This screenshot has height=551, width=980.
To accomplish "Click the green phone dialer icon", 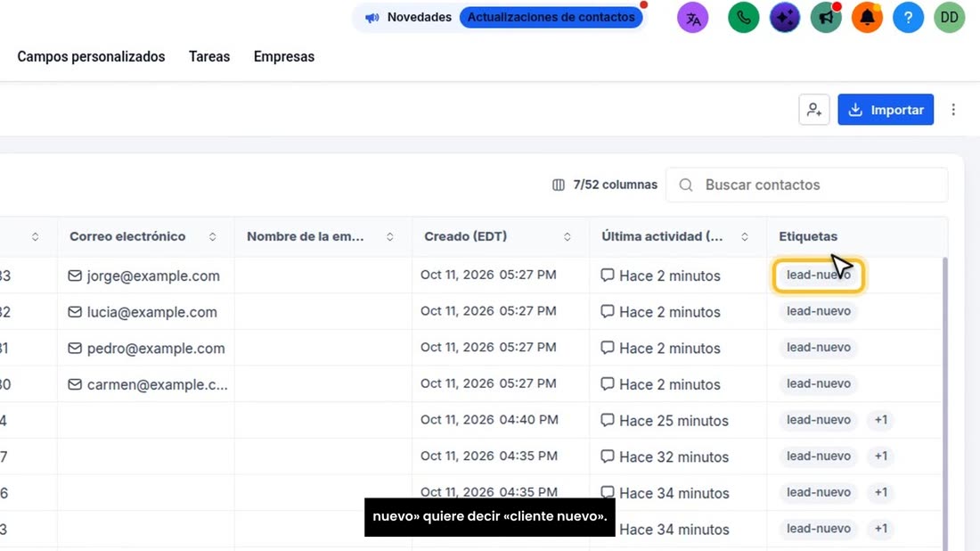I will pyautogui.click(x=743, y=18).
